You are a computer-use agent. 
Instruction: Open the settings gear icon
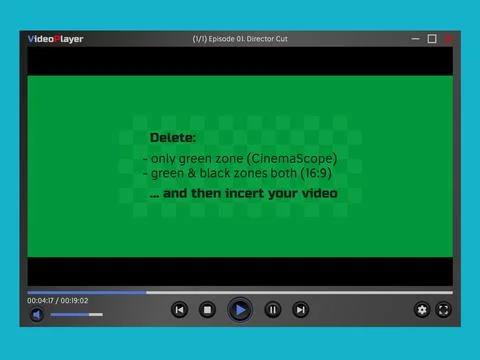(x=422, y=310)
